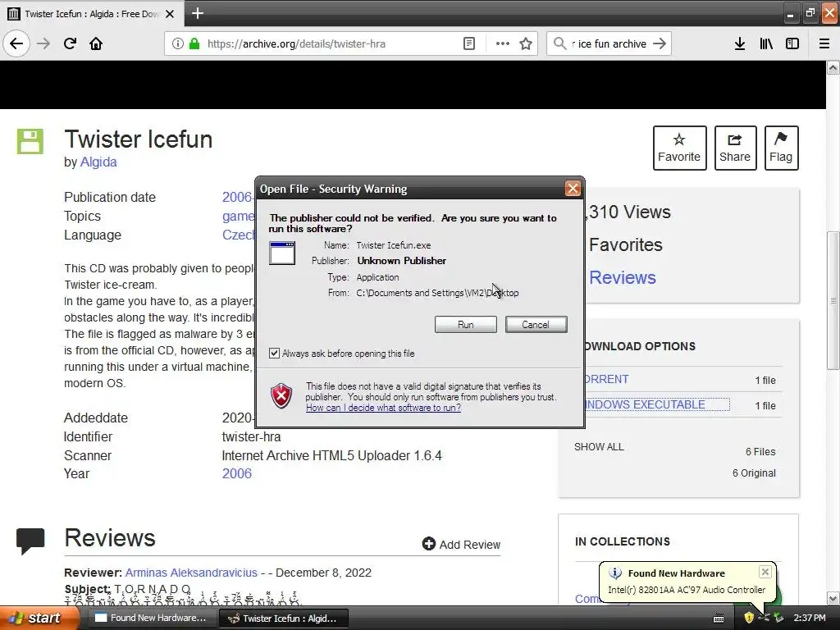Screen dimensions: 840x630
Task: Click the Year 2006 link
Action: [x=237, y=473]
